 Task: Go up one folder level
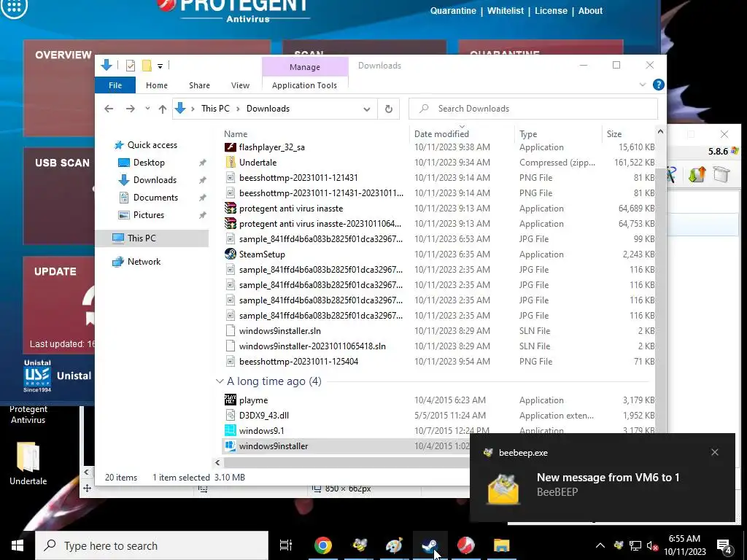163,109
